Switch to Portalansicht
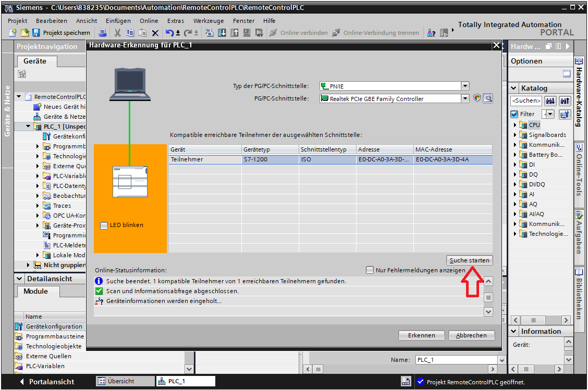Image resolution: width=588 pixels, height=390 pixels. coord(47,382)
